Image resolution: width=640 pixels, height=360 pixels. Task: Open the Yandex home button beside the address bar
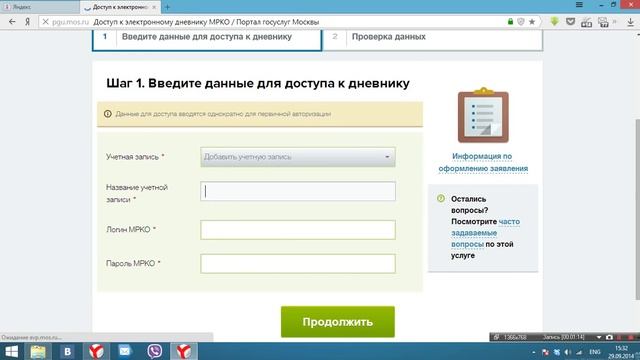coord(27,22)
